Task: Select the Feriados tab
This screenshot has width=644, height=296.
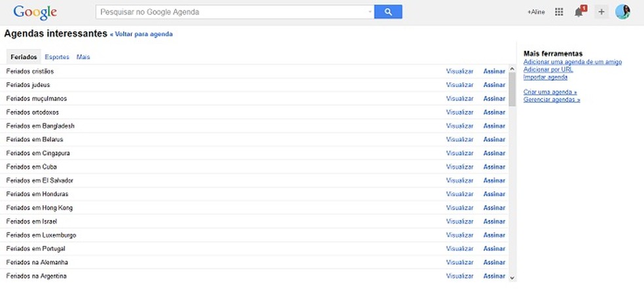Action: click(24, 57)
